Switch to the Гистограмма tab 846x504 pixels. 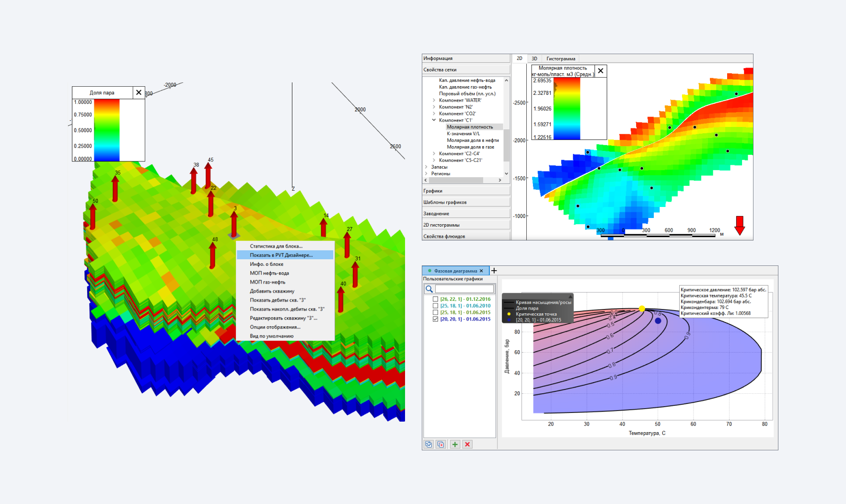coord(561,58)
